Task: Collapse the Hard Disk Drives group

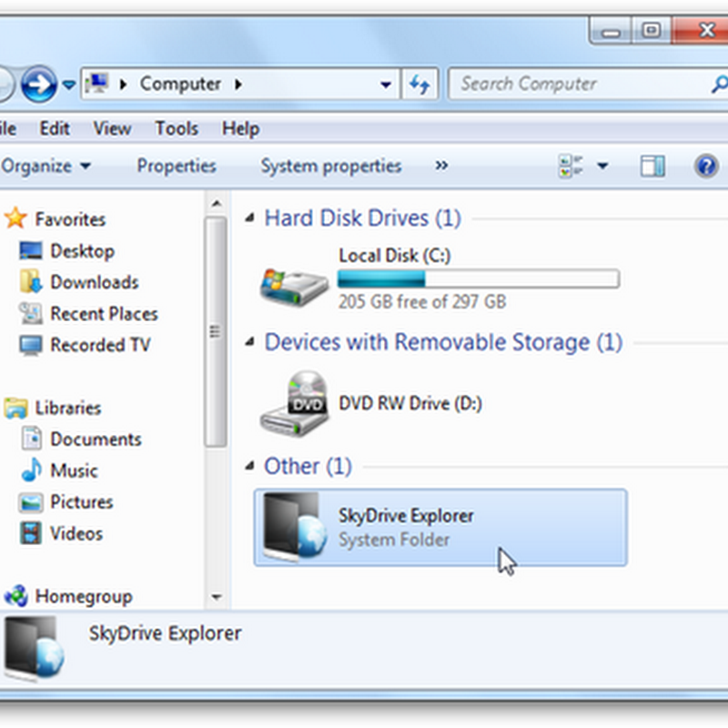Action: (x=249, y=217)
